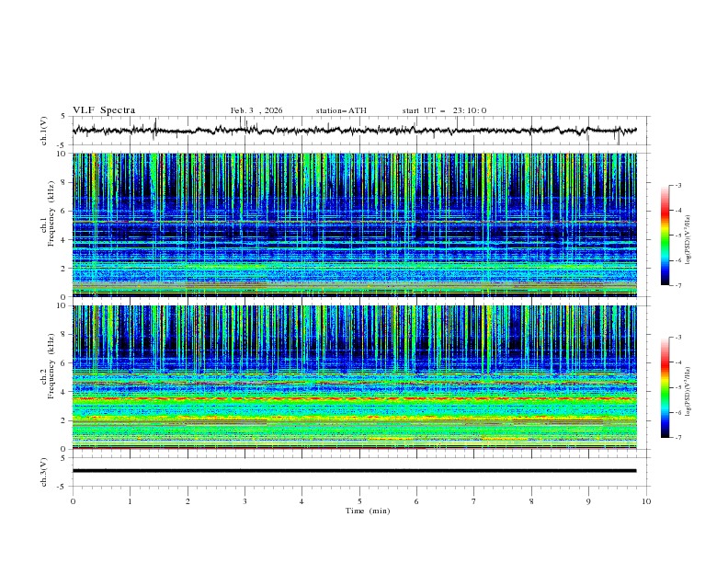This screenshot has width=728, height=563.
Task: Click the VLF Spectra title text
Action: click(104, 110)
